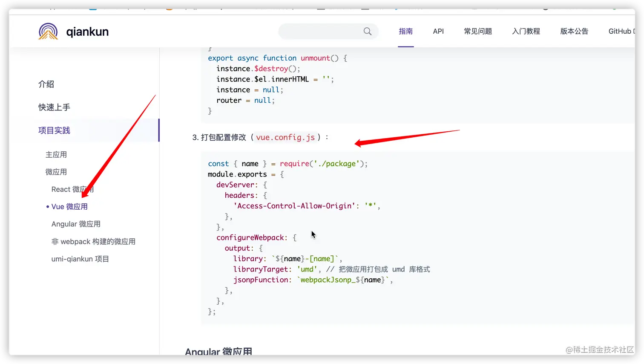Screen dimensions: 644x364
Task: Click the search magnifier icon
Action: (x=368, y=32)
